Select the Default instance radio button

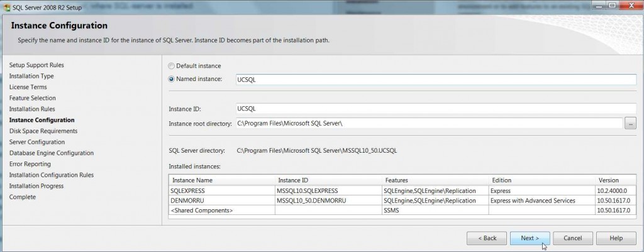pos(171,66)
